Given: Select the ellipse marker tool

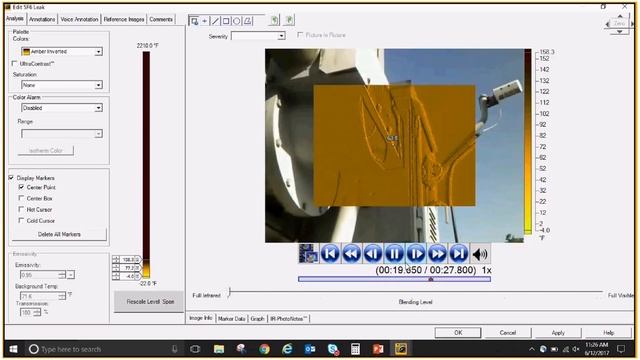Looking at the screenshot, I should coord(236,21).
